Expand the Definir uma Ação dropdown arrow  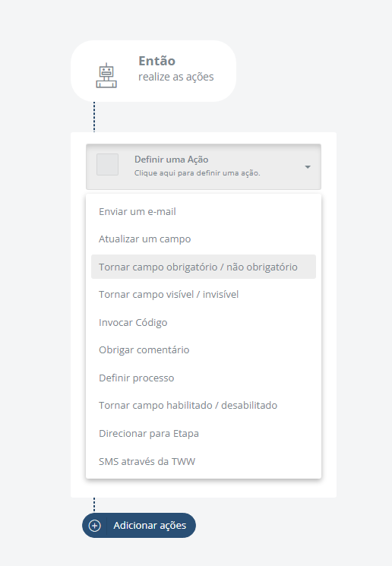point(308,167)
